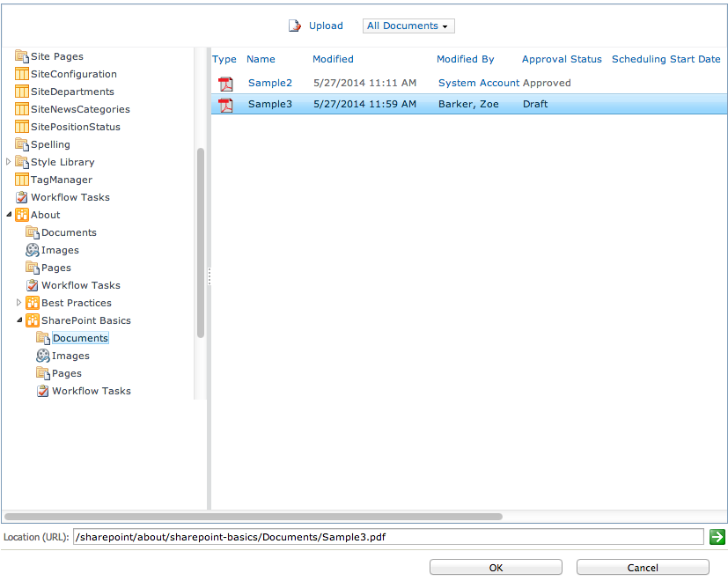The width and height of the screenshot is (728, 588).
Task: Click the Sample2 PDF file icon
Action: pos(226,84)
